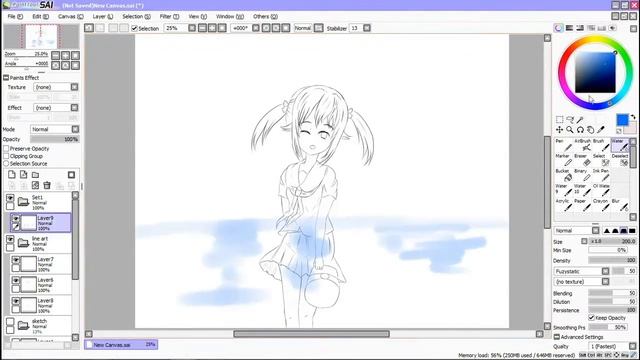This screenshot has width=640, height=360.
Task: Open the Fuzzystatic brush shape dropdown
Action: tap(582, 271)
